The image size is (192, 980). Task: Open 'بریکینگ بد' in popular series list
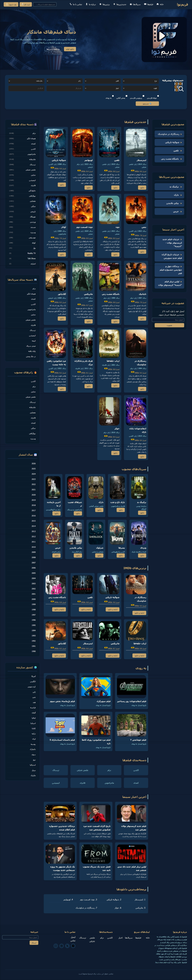click(170, 187)
